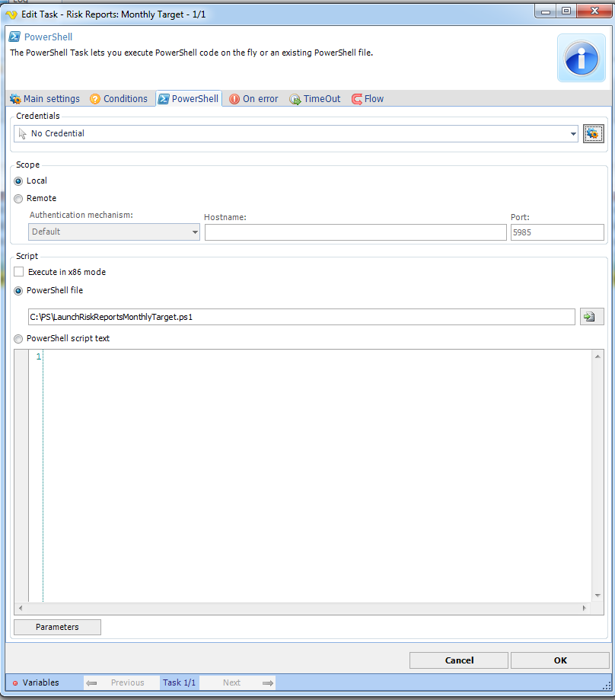Click the script editor scroll up arrow
Screen dimensions: 615x700
[597, 356]
